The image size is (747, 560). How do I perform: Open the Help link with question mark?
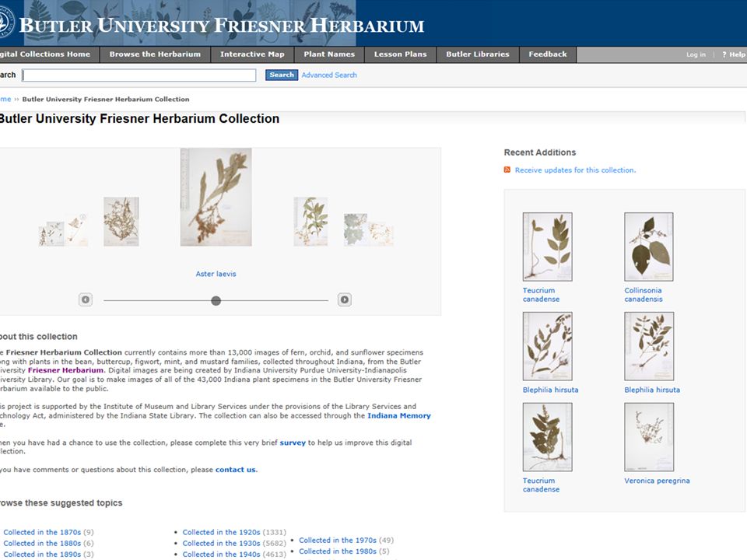click(734, 54)
